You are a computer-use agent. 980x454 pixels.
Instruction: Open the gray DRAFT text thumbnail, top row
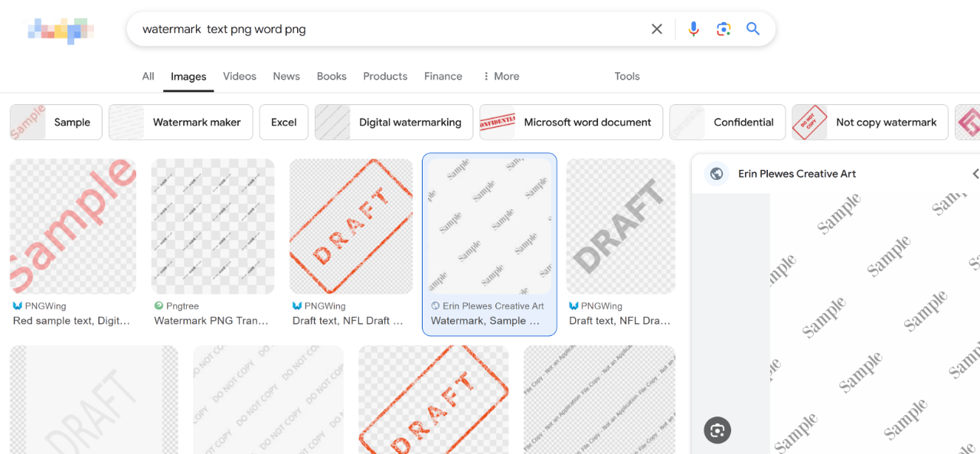pyautogui.click(x=621, y=227)
